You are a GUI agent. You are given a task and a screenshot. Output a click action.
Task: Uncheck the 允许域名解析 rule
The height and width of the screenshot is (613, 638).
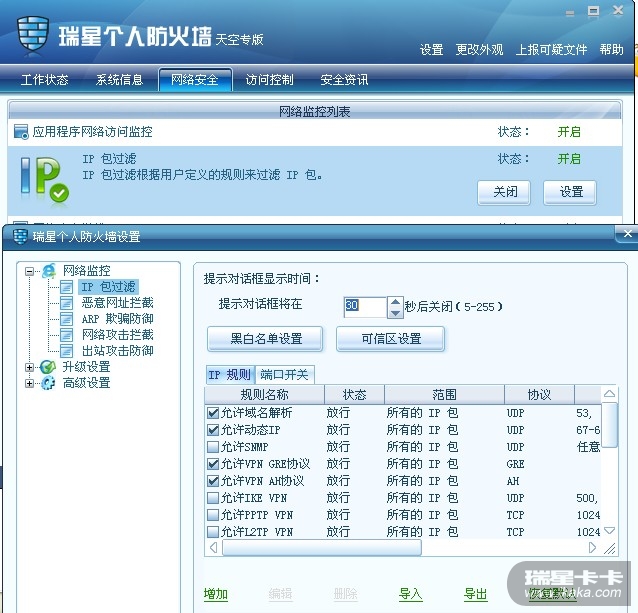[213, 413]
